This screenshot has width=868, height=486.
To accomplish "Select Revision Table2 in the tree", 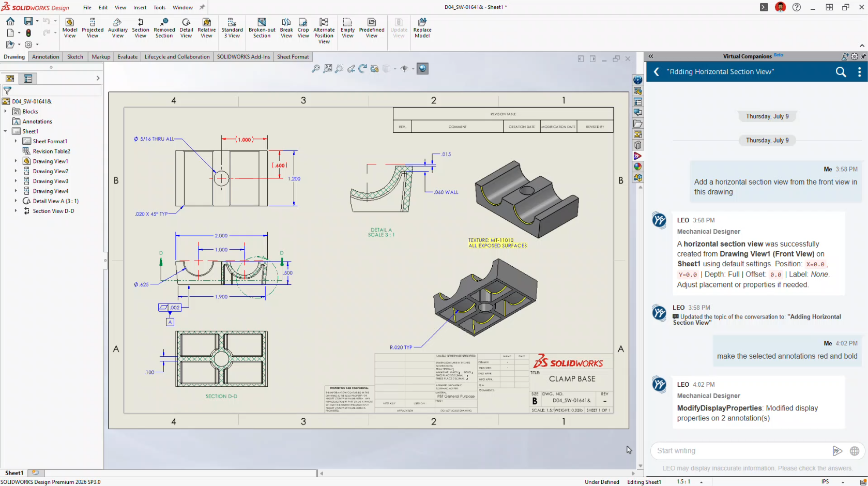I will (51, 151).
